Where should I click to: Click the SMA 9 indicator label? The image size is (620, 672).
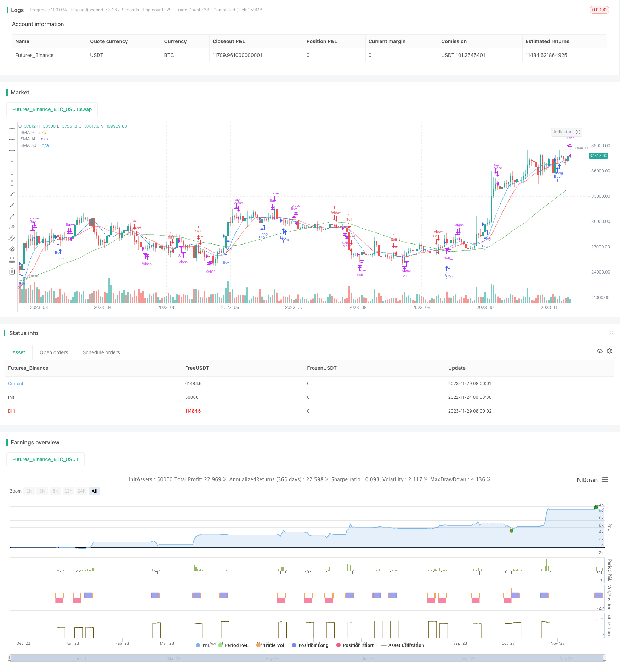pyautogui.click(x=27, y=133)
